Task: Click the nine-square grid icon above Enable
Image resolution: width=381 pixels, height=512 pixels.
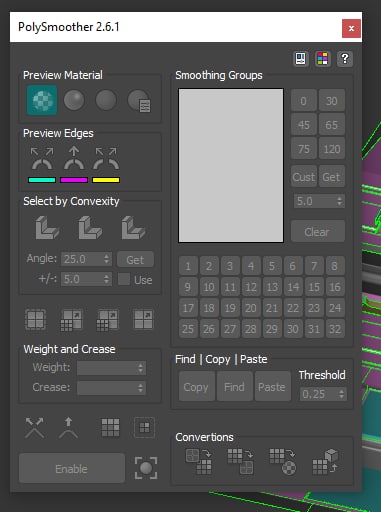Action: click(110, 428)
